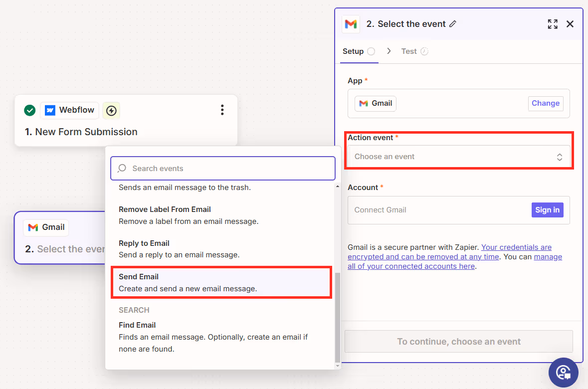Click 'Sends an email message to the trash' text
The height and width of the screenshot is (389, 588).
(x=185, y=188)
